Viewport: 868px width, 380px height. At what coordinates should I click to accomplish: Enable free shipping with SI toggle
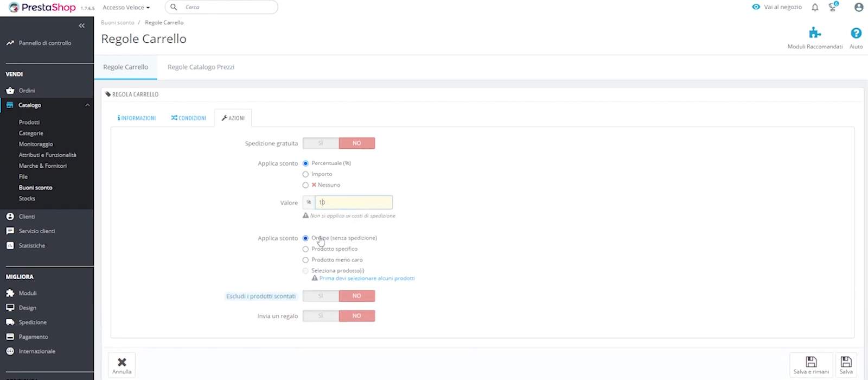[x=321, y=143]
